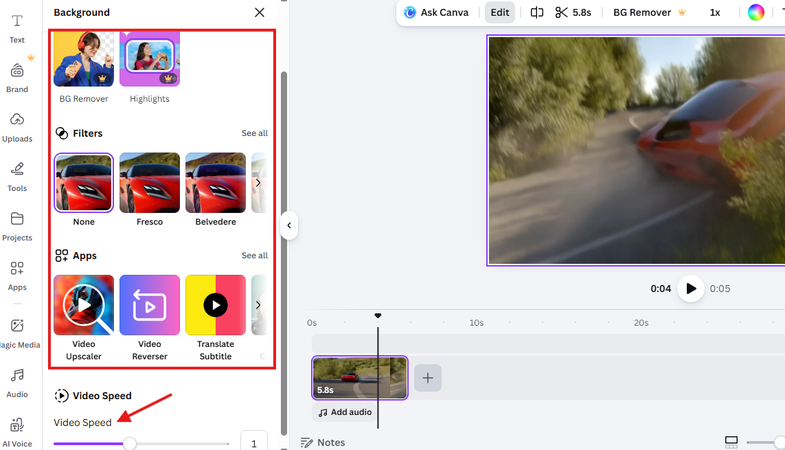This screenshot has height=450, width=785.
Task: Click the timeline playhead marker
Action: 378,316
